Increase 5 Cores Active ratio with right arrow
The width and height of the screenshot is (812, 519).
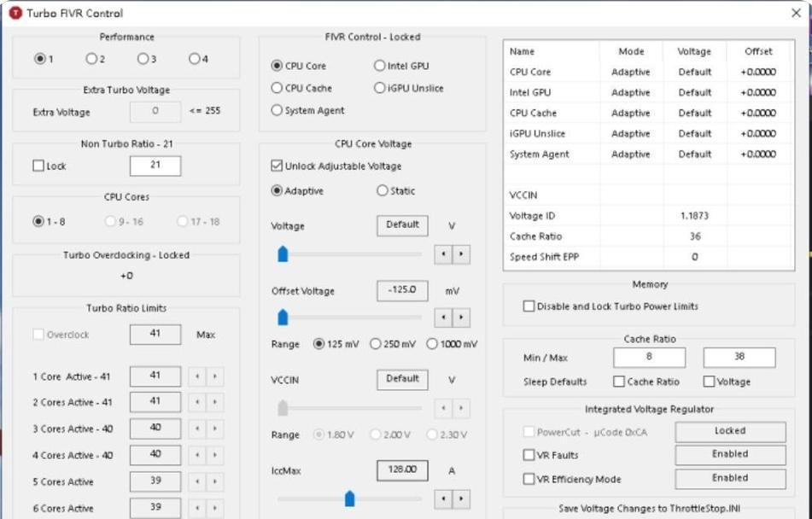(x=215, y=481)
